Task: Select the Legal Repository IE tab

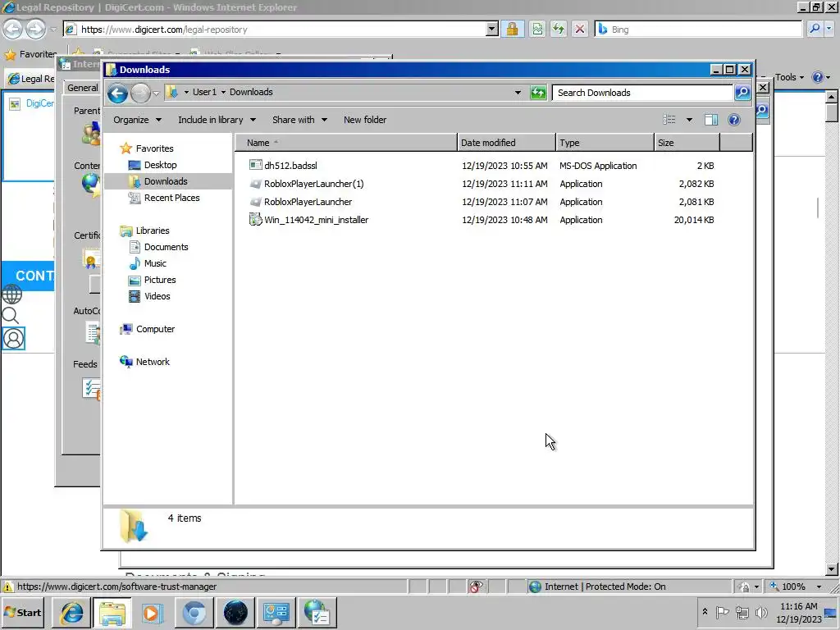Action: (31, 79)
